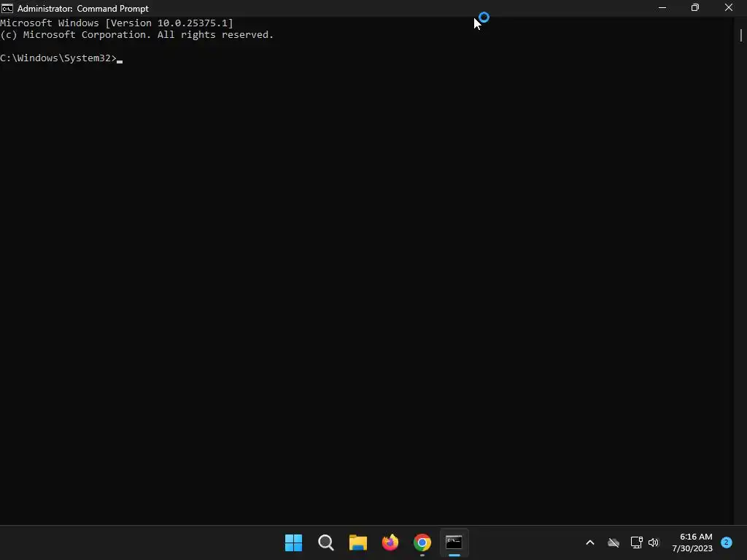Image resolution: width=747 pixels, height=560 pixels.
Task: Expand hidden system tray icons chevron
Action: 589,542
